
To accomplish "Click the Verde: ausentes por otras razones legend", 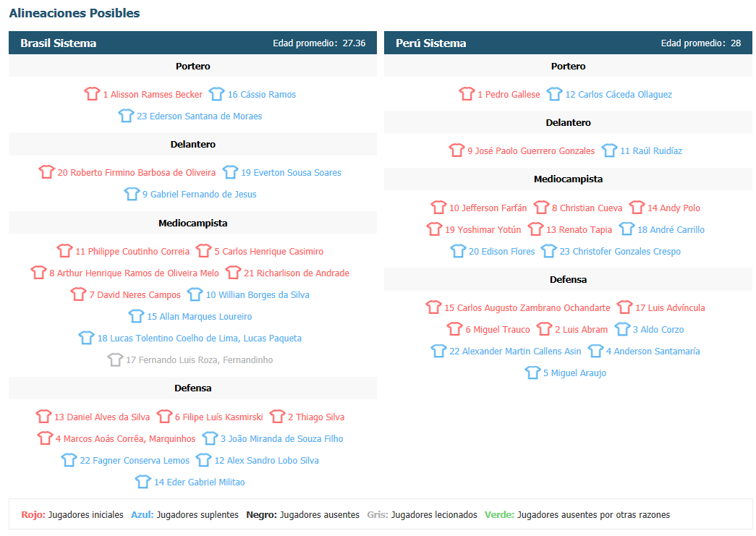I will (x=577, y=515).
